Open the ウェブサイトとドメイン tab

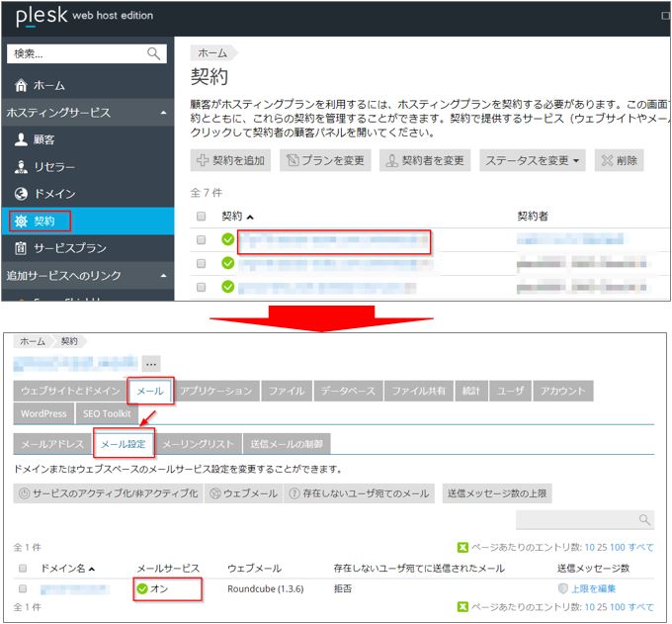coord(70,391)
